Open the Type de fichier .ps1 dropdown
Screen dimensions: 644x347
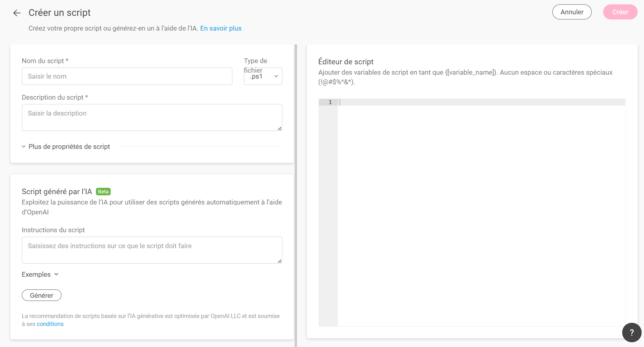click(263, 76)
